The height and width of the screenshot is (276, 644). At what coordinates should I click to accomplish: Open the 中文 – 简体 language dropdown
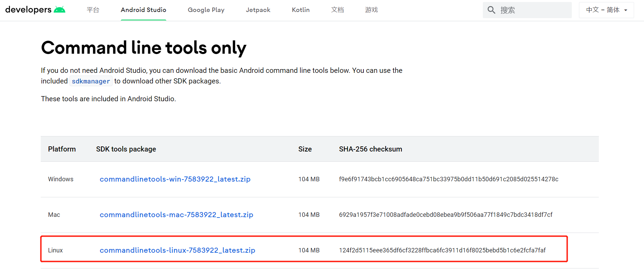(x=606, y=10)
